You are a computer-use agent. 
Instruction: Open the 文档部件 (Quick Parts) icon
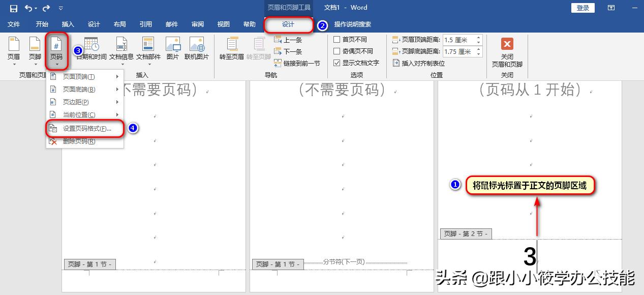[x=148, y=48]
